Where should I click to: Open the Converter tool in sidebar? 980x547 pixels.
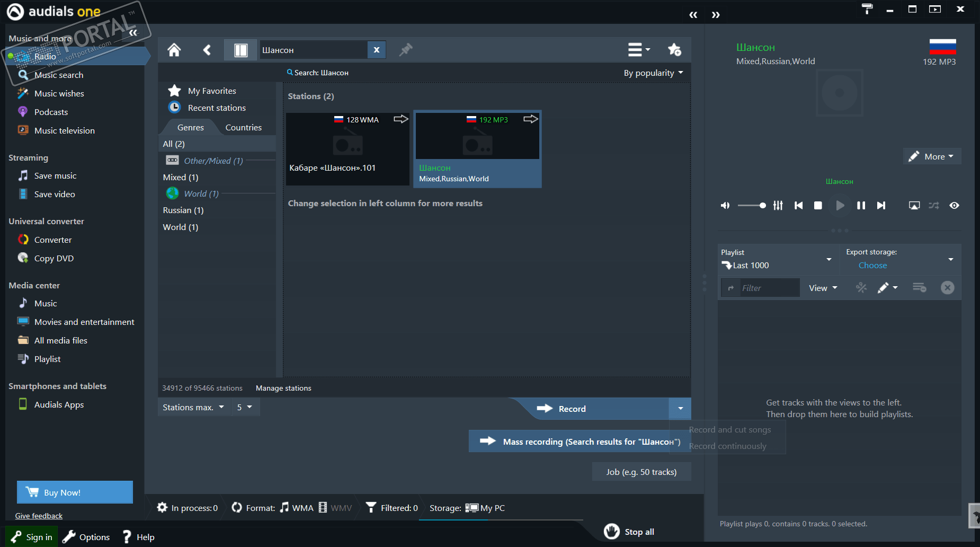pyautogui.click(x=53, y=240)
